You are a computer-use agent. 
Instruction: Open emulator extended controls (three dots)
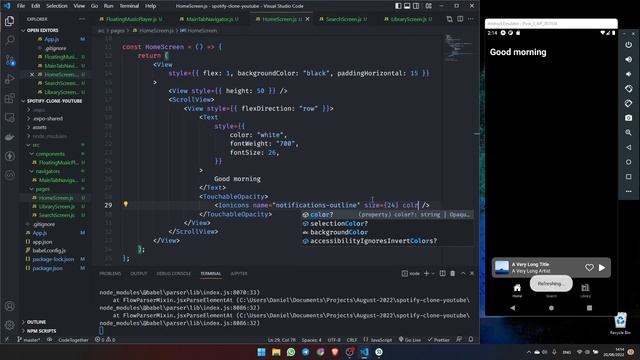point(629,191)
